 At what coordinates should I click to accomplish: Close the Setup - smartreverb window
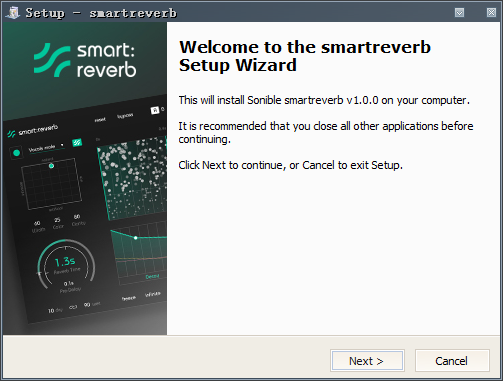[491, 13]
